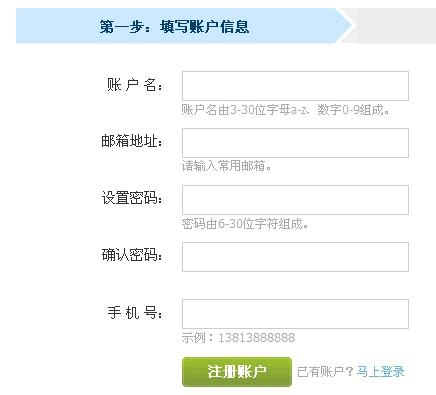
Task: Click the 请输入常用邮箱 hint text
Action: [x=227, y=166]
